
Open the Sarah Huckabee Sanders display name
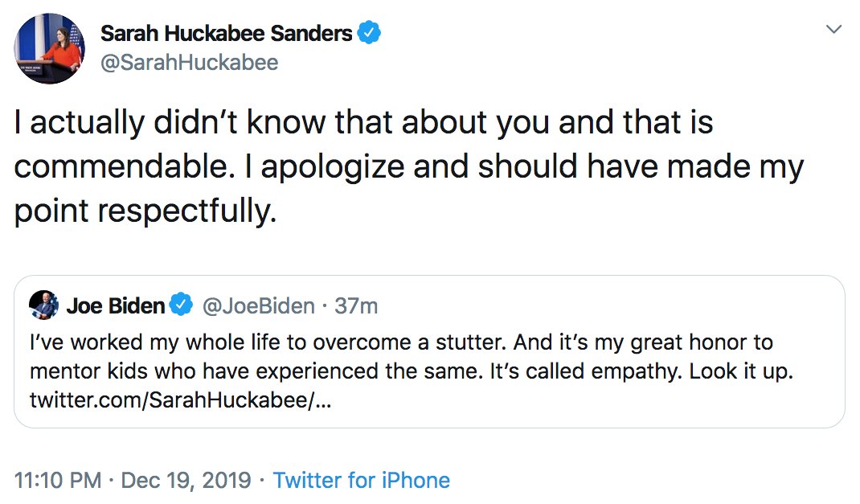pyautogui.click(x=226, y=34)
